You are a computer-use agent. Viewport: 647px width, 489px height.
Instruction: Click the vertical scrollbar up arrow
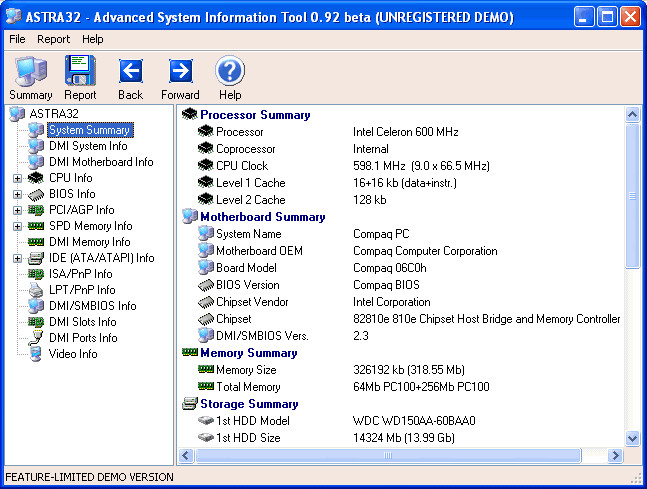pyautogui.click(x=632, y=114)
